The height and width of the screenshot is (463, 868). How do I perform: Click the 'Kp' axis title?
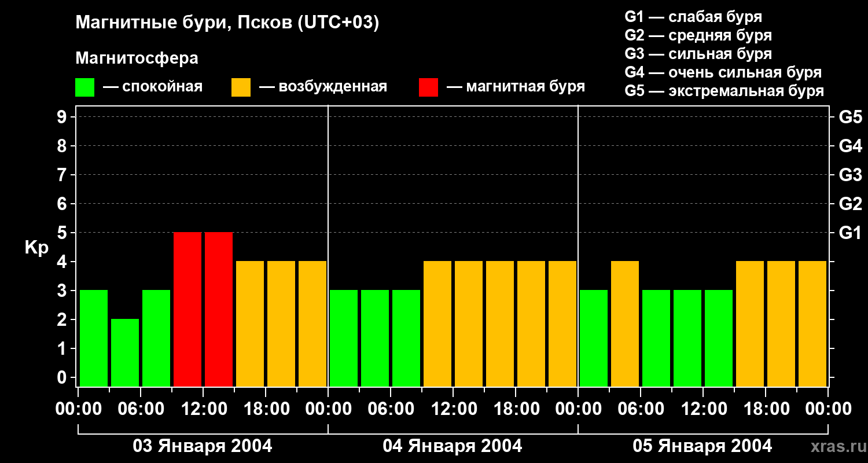tap(36, 247)
